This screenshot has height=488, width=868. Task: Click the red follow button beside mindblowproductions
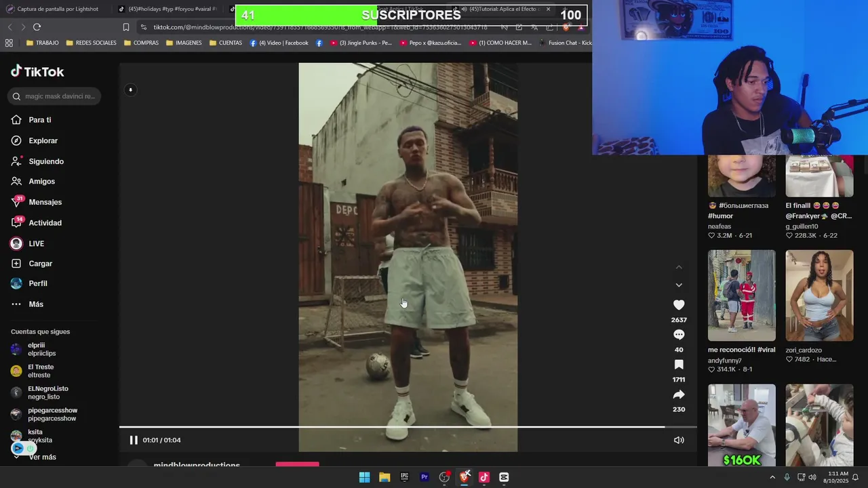pos(297,465)
